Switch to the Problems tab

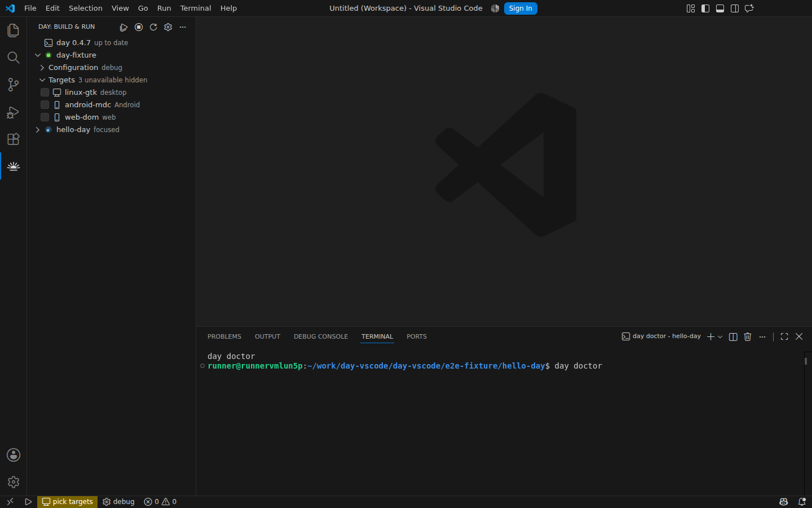224,336
